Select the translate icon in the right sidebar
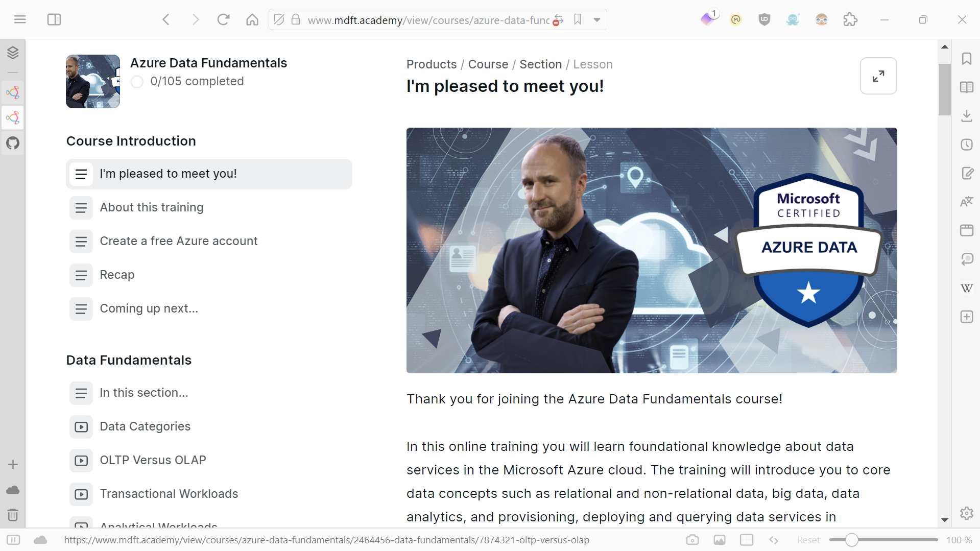980x551 pixels. (x=967, y=201)
